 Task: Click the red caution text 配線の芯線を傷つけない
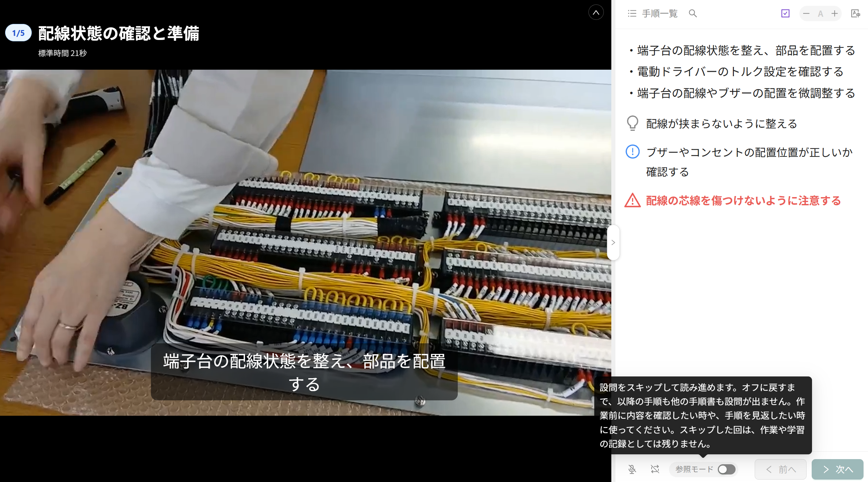[x=743, y=201]
